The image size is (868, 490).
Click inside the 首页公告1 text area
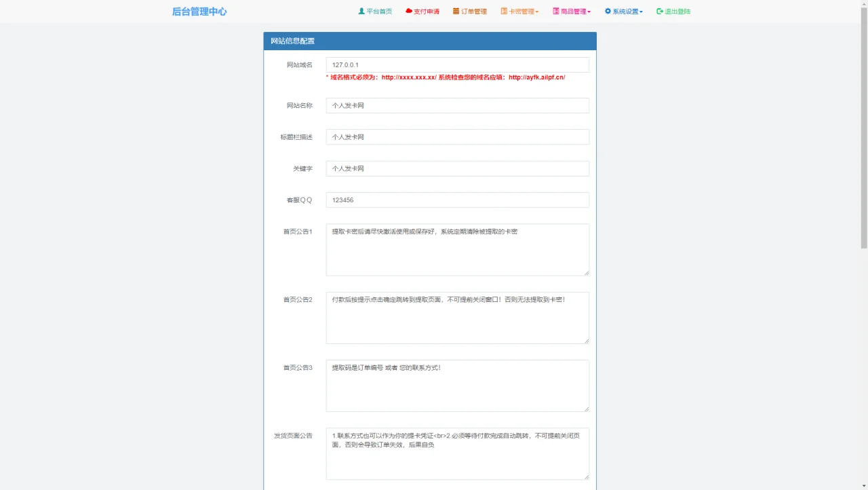(x=457, y=249)
